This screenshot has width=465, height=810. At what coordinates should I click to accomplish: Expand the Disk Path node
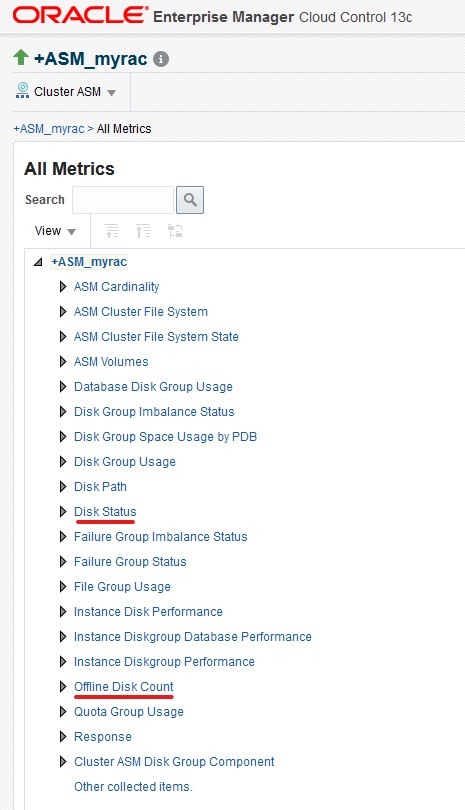click(63, 487)
